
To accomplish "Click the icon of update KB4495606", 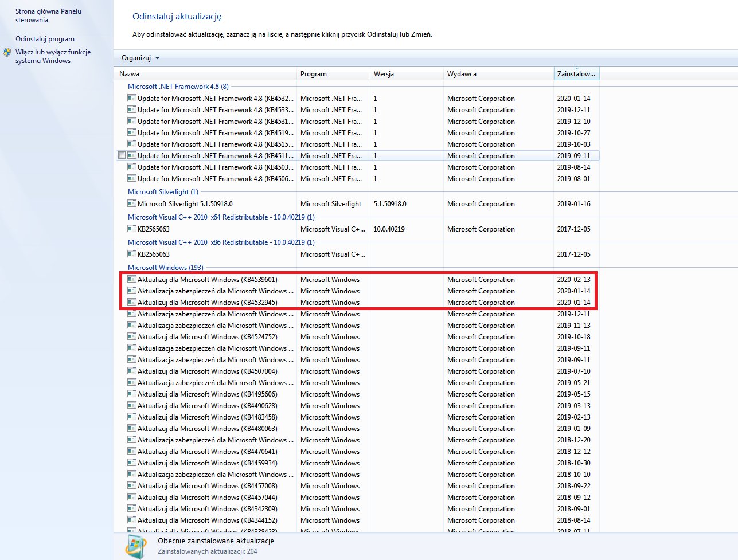I will [x=132, y=394].
